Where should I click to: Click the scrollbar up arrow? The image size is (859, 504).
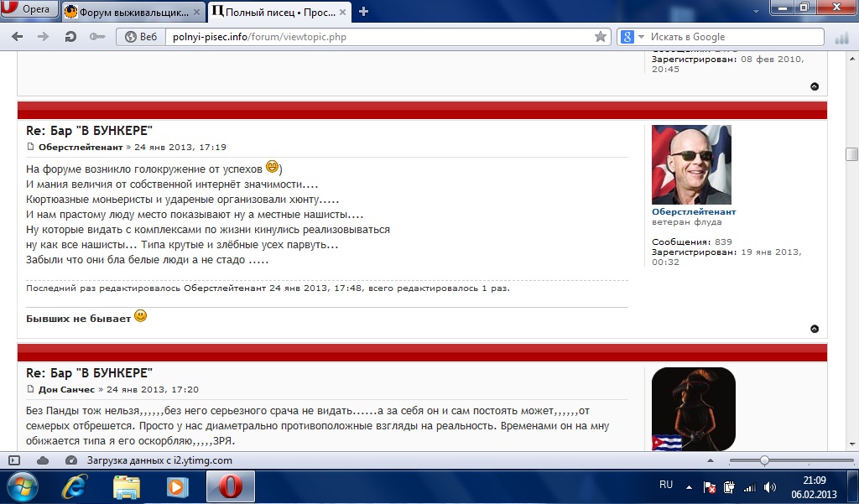click(x=852, y=58)
